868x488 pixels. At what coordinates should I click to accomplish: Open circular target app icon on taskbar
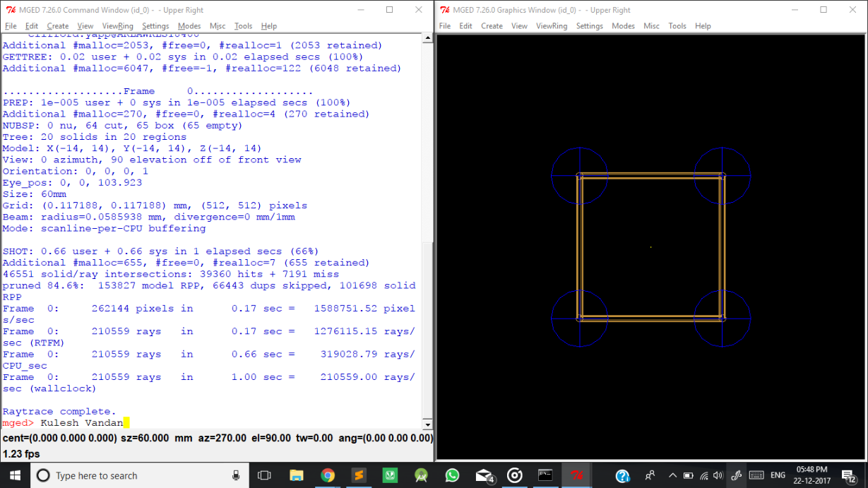click(x=515, y=475)
